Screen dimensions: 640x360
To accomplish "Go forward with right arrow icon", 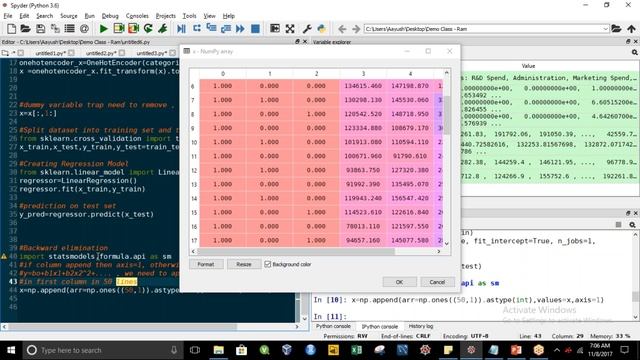I will coord(356,29).
